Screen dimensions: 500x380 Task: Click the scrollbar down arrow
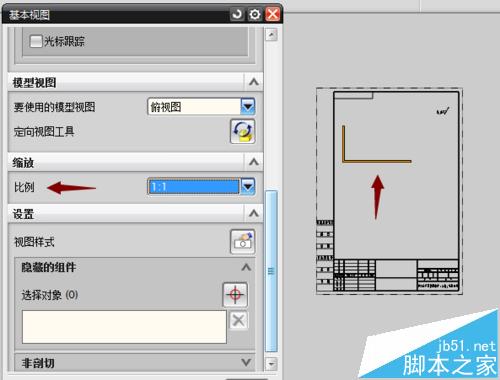point(271,364)
